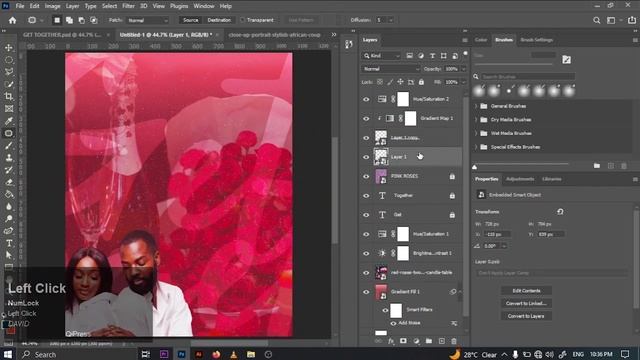Viewport: 640px width, 360px height.
Task: Select the Clone Stamp tool
Action: pyautogui.click(x=9, y=158)
